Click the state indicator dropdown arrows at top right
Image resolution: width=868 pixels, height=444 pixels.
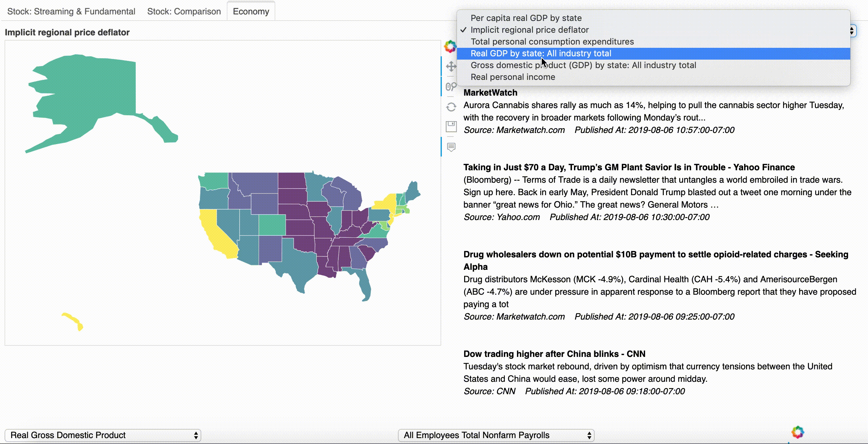point(852,31)
